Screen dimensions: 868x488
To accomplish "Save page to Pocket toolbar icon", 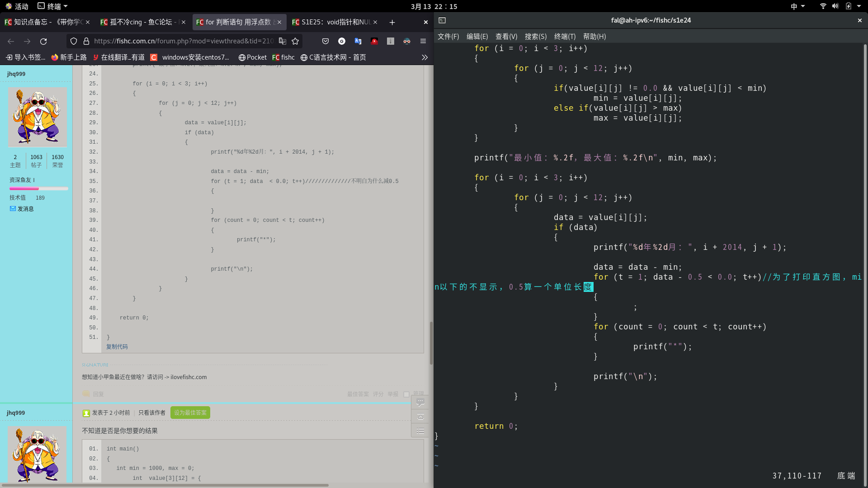I will (x=325, y=41).
